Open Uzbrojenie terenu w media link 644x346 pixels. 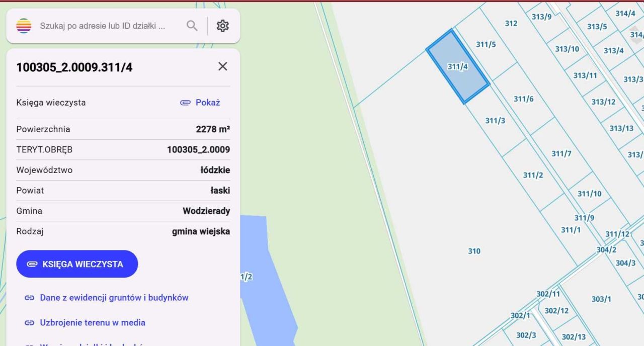pos(93,322)
